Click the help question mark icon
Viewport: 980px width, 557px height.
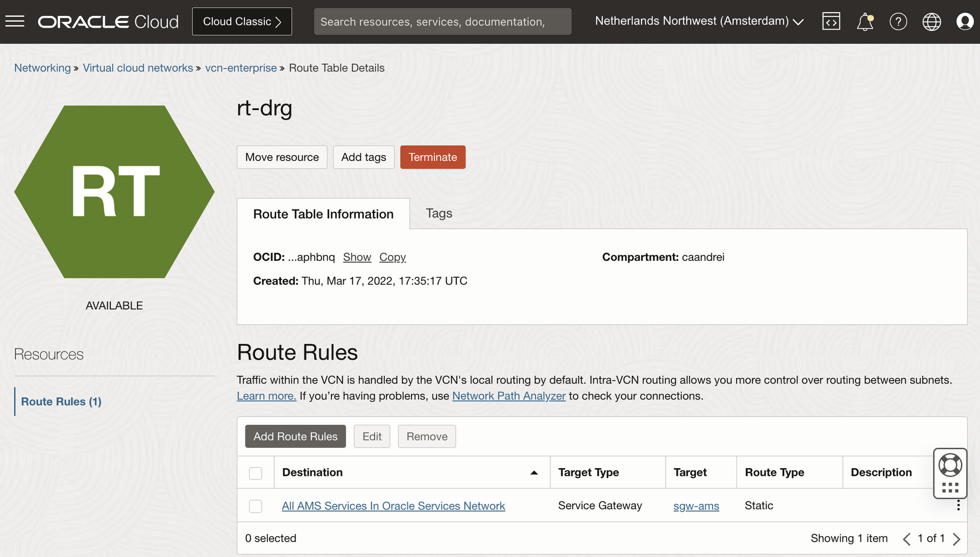pos(898,21)
